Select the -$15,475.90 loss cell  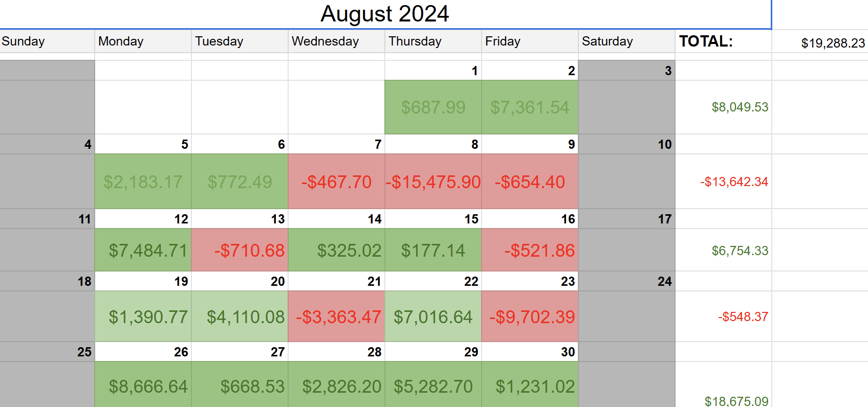[x=433, y=182]
